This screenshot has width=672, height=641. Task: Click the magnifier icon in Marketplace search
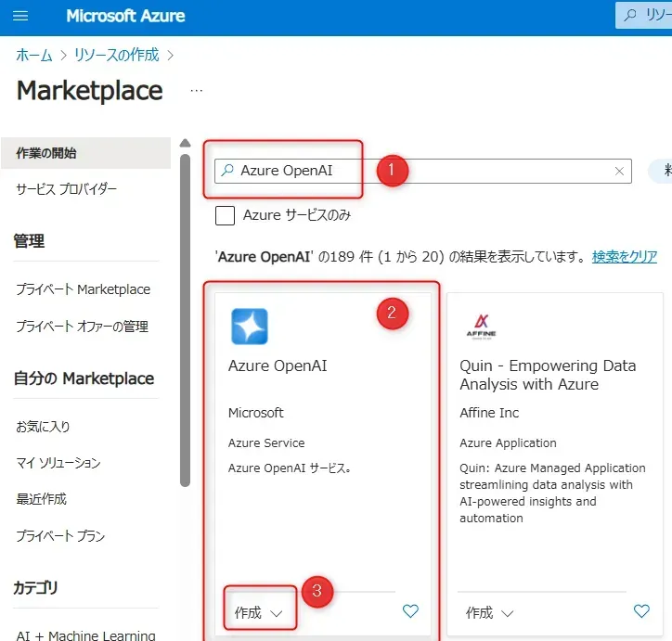[x=227, y=171]
